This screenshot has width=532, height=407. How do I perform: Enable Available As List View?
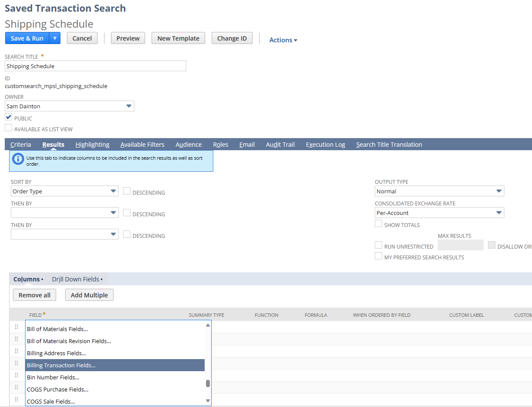pos(8,127)
